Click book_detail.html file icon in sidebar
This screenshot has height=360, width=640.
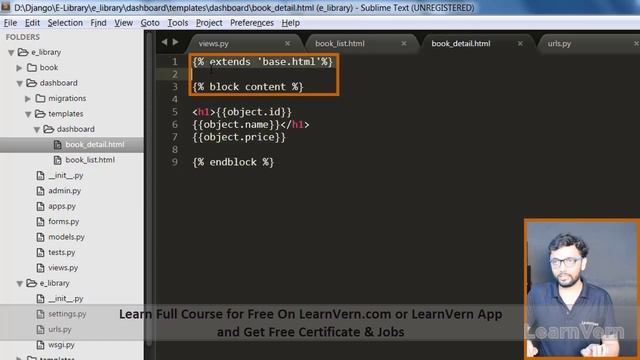pos(58,144)
